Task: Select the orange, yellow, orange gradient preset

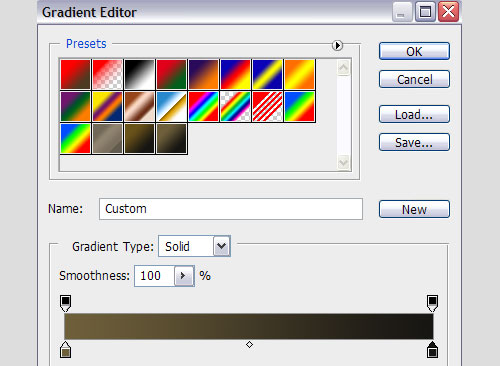Action: (x=299, y=74)
